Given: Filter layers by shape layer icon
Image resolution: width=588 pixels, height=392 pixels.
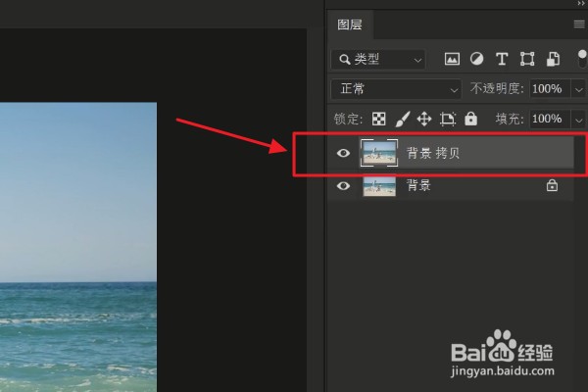Looking at the screenshot, I should (527, 59).
